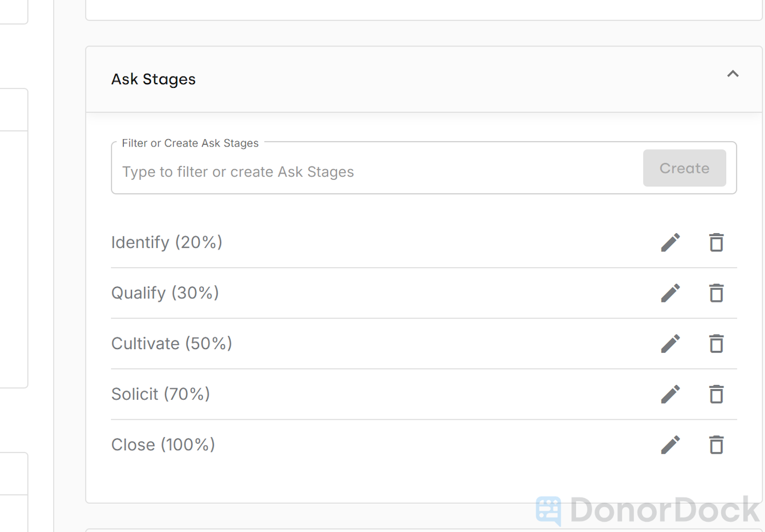
Task: Edit the Cultivate (50%) ask stage
Action: tap(670, 343)
